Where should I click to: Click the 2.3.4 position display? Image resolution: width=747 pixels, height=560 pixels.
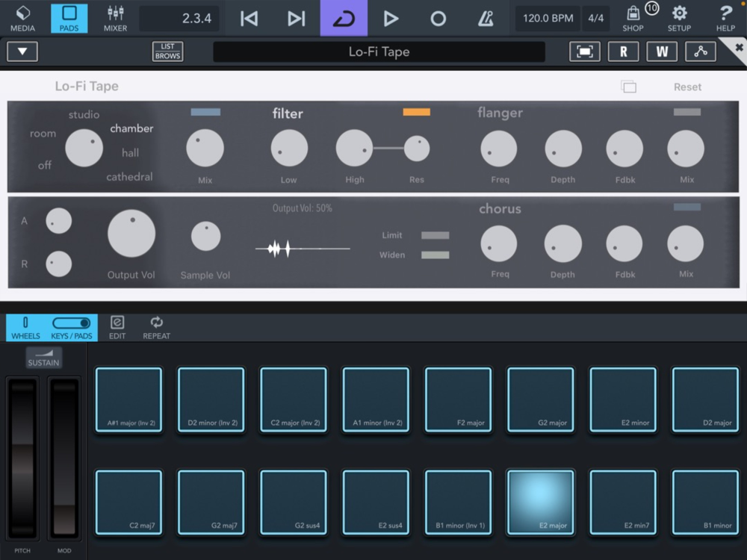(x=179, y=19)
